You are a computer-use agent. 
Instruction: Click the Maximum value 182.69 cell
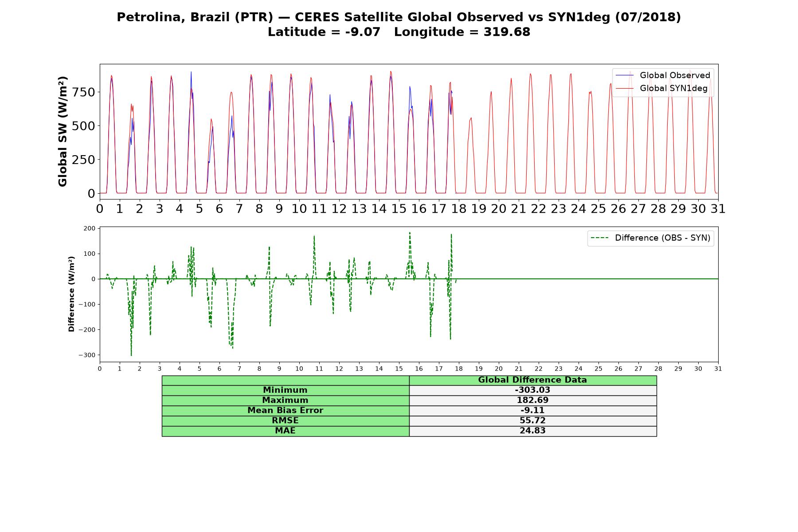coord(533,400)
